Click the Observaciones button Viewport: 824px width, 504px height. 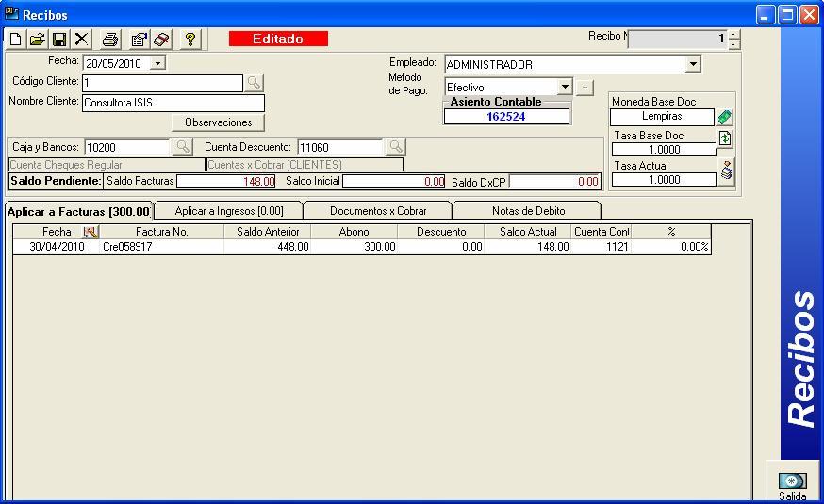coord(218,122)
